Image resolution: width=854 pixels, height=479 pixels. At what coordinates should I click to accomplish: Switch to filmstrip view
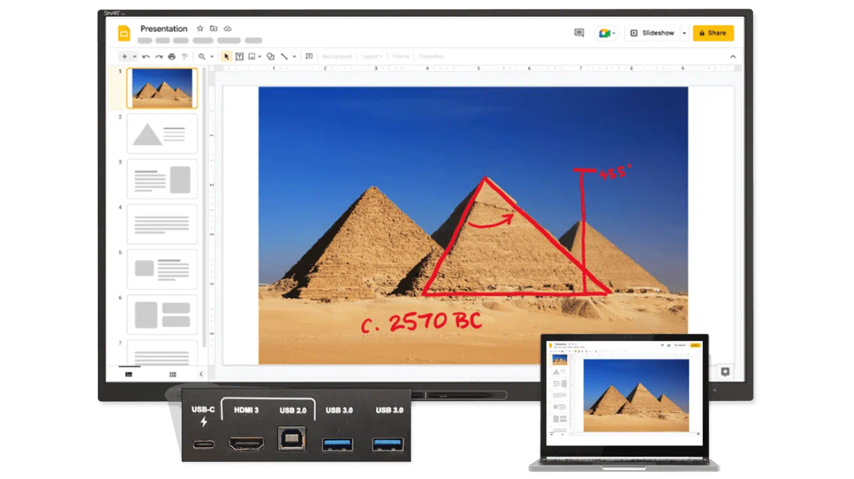pyautogui.click(x=129, y=374)
